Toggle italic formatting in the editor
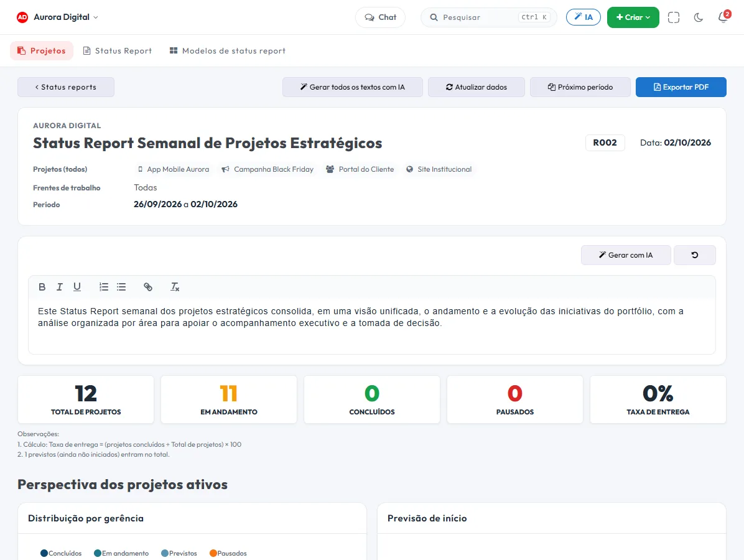 [59, 287]
